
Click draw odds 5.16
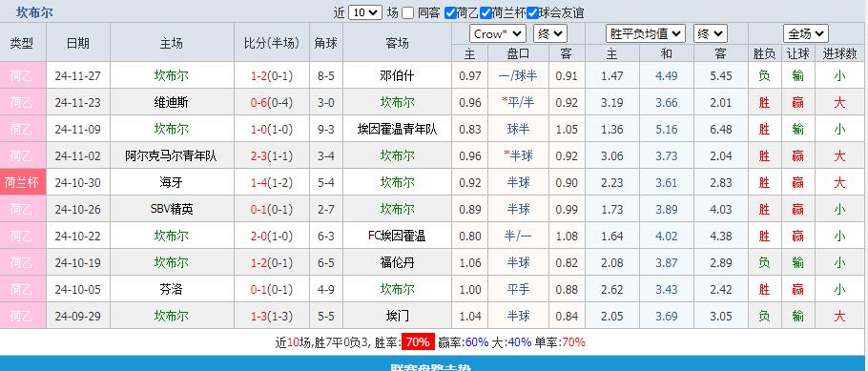pyautogui.click(x=667, y=130)
